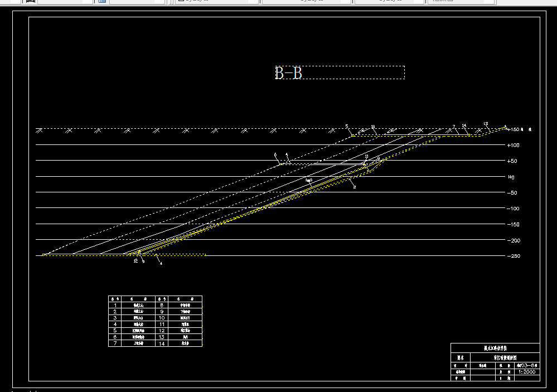The height and width of the screenshot is (392, 557).
Task: Click the +150 elevation label
Action: [514, 129]
